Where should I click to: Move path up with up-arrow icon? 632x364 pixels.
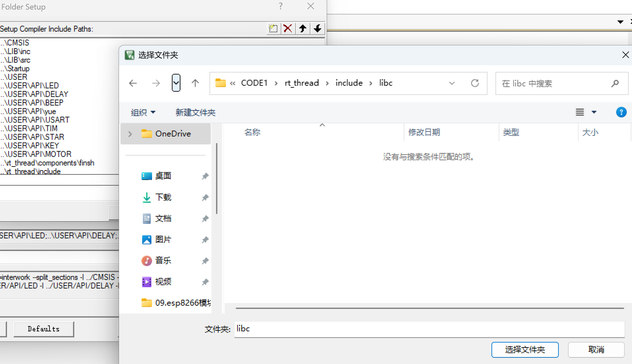click(302, 29)
